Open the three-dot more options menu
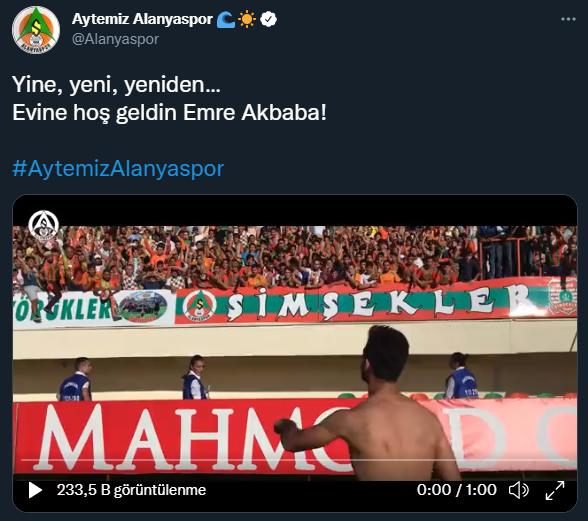Screen dimensions: 588x521 pos(568,19)
